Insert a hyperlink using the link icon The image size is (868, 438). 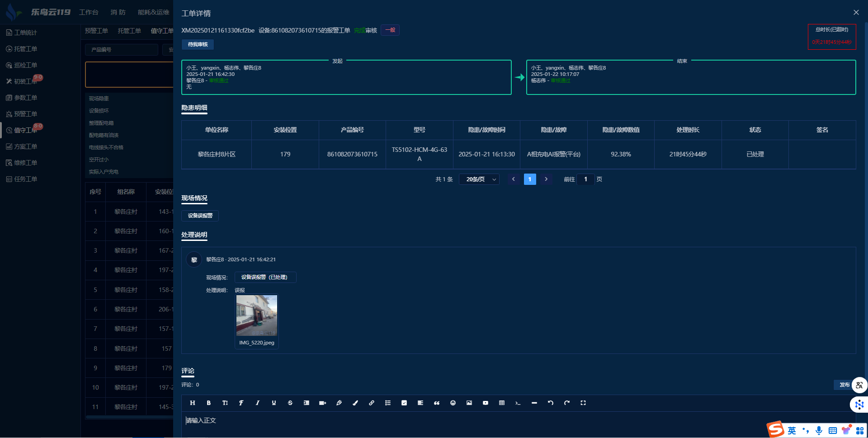(x=371, y=403)
